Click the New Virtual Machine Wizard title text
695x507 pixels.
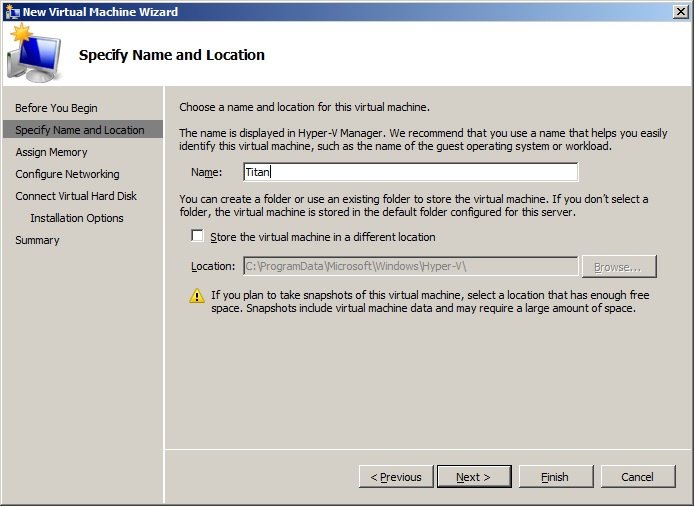[100, 12]
